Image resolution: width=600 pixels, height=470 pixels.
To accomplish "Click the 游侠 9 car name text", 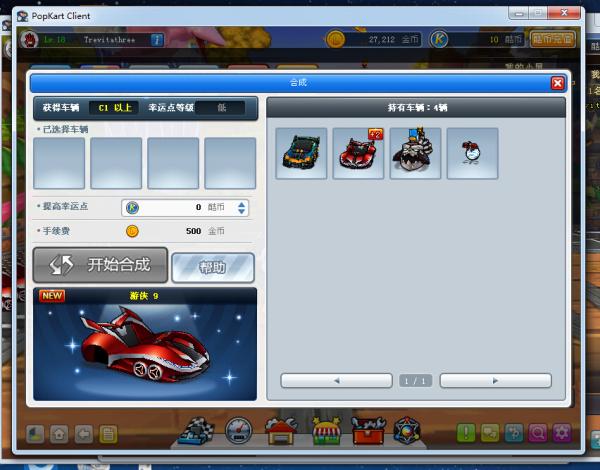I will point(144,296).
